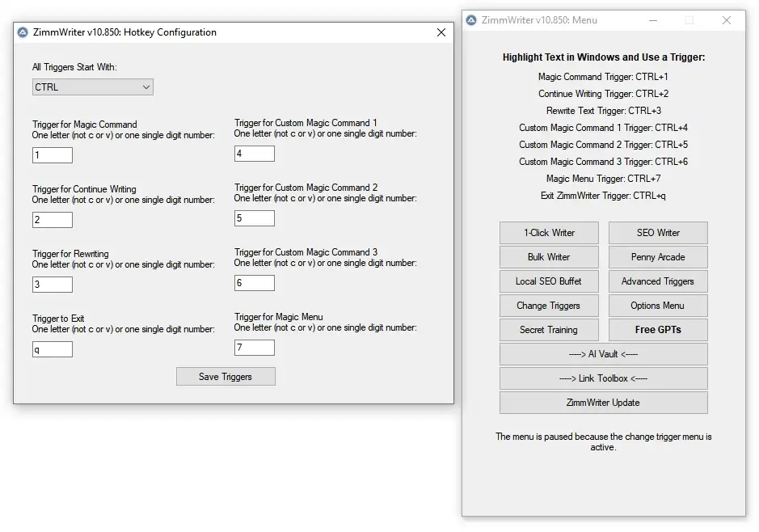This screenshot has width=759, height=532.
Task: Open the 1-Click Writer
Action: click(x=549, y=232)
